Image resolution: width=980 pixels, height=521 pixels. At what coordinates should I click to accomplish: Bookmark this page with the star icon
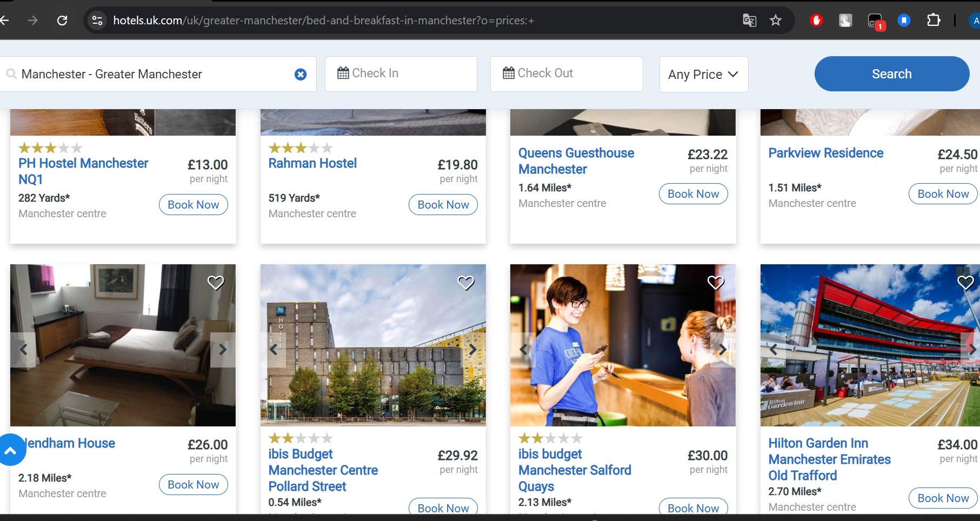(776, 21)
